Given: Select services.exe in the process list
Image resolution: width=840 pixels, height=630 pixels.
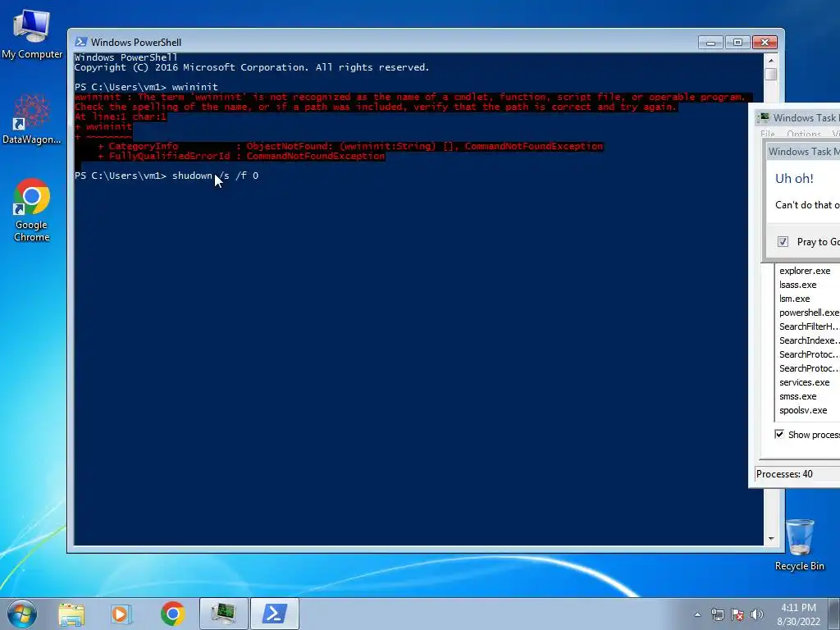Looking at the screenshot, I should click(x=805, y=382).
